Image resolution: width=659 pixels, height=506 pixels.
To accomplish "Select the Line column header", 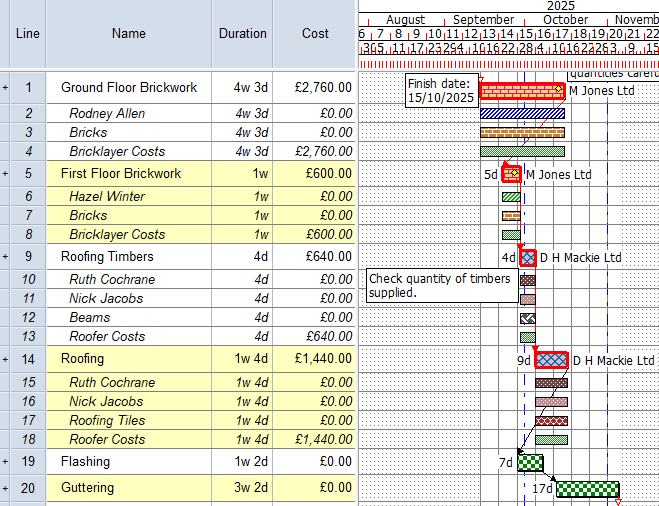I will [28, 34].
